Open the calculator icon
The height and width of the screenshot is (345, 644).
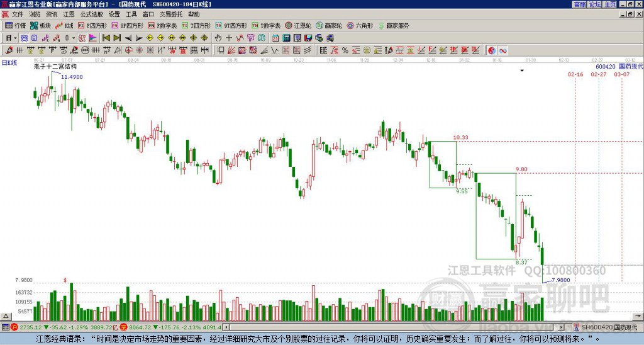click(287, 38)
